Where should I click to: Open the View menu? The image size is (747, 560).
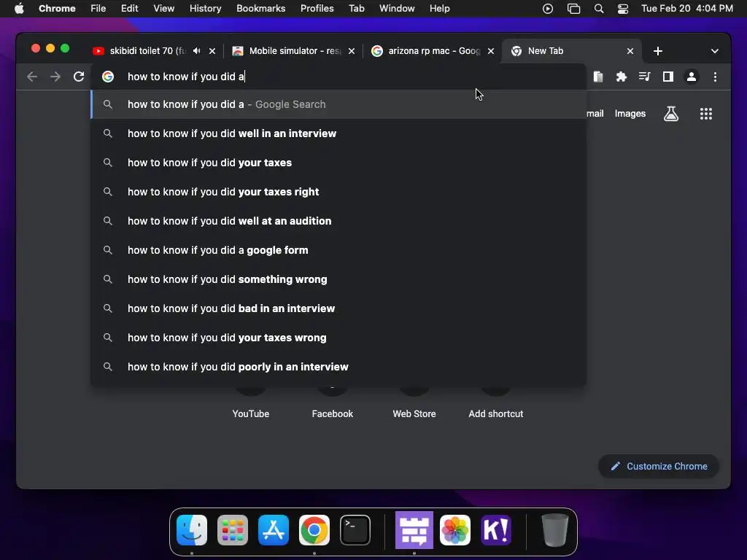coord(163,9)
